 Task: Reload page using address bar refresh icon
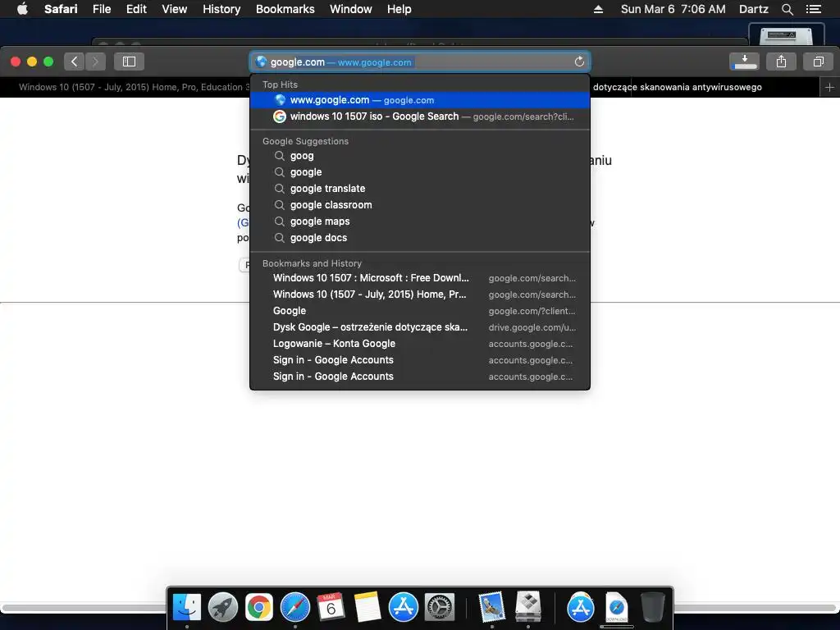click(x=579, y=62)
